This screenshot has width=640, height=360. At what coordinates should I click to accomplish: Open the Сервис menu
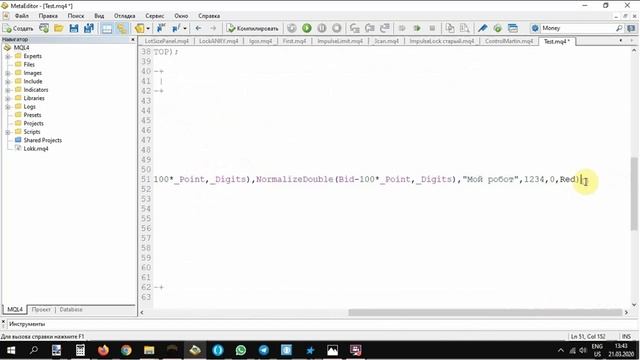(155, 16)
